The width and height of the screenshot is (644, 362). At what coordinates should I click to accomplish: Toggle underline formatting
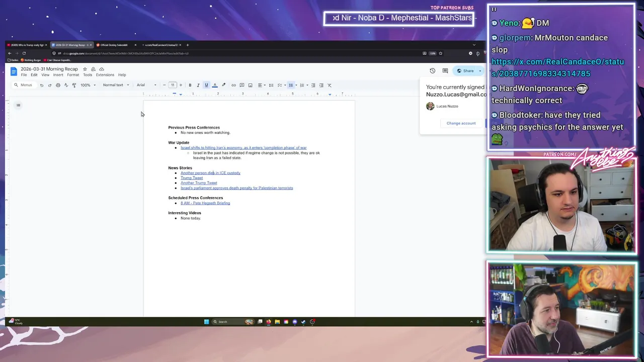pos(206,85)
